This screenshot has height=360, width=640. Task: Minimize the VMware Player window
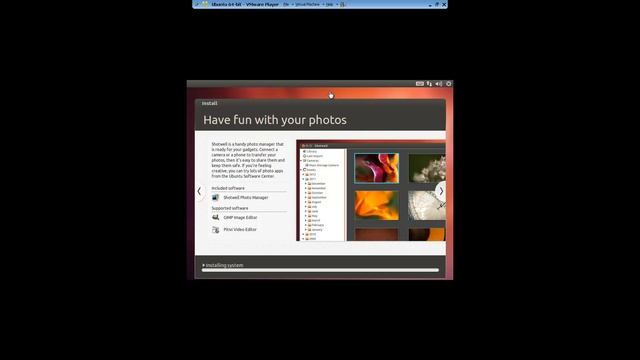pos(430,5)
